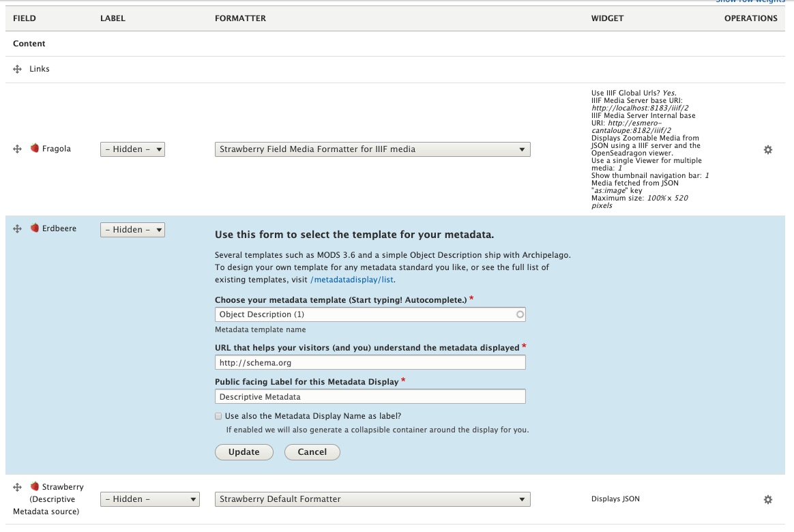This screenshot has width=794, height=532.
Task: Expand the Strawberry Default Formatter dropdown
Action: click(372, 499)
